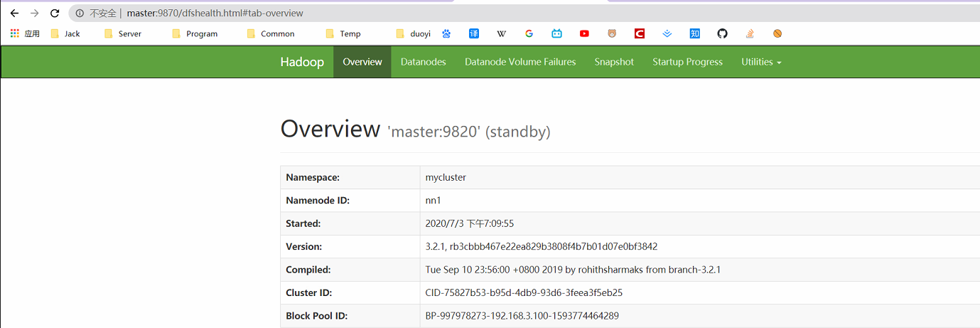This screenshot has width=980, height=328.
Task: Open the Program bookmark folder
Action: coord(195,33)
